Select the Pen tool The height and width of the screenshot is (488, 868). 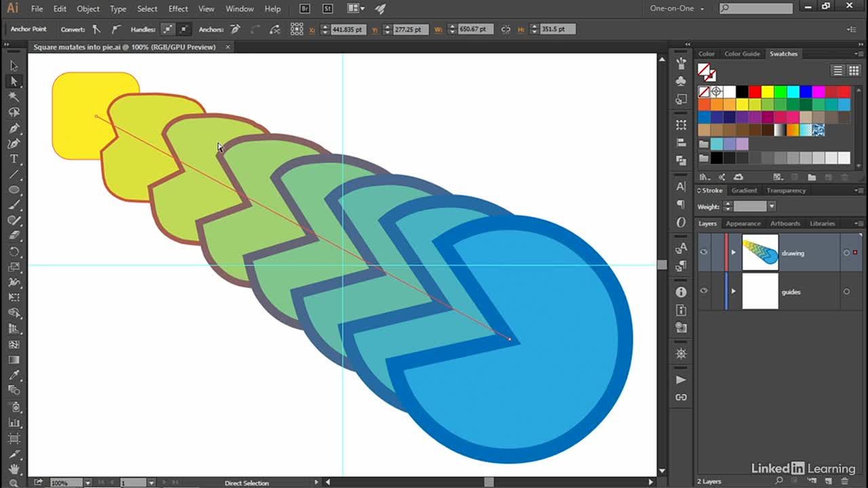[14, 128]
